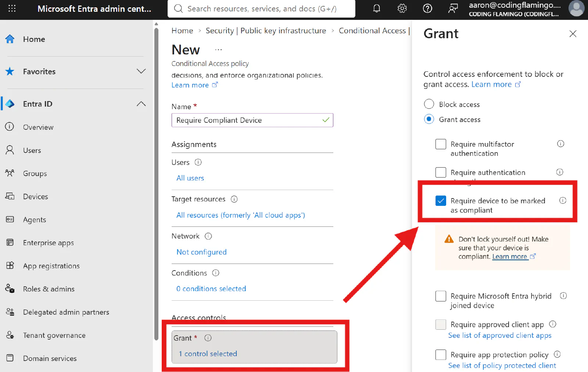Click the policy Name input field
The width and height of the screenshot is (588, 372).
coord(252,120)
